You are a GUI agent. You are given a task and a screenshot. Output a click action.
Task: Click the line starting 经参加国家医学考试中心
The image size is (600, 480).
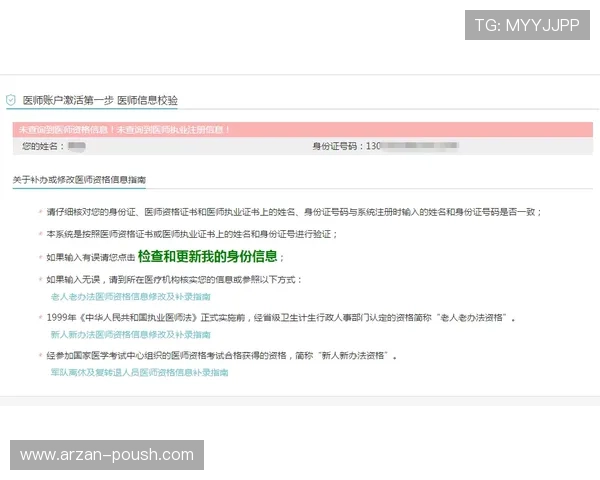[222, 356]
